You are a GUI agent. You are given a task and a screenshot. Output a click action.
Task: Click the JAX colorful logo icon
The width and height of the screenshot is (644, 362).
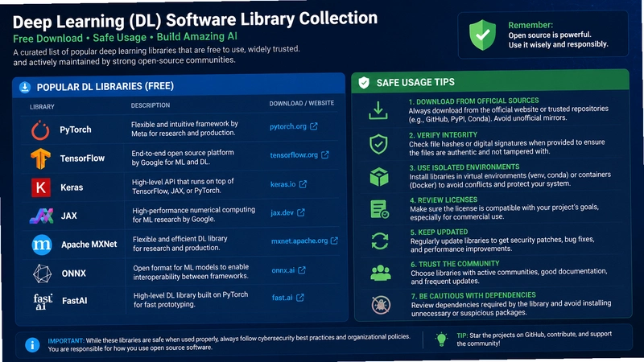42,216
